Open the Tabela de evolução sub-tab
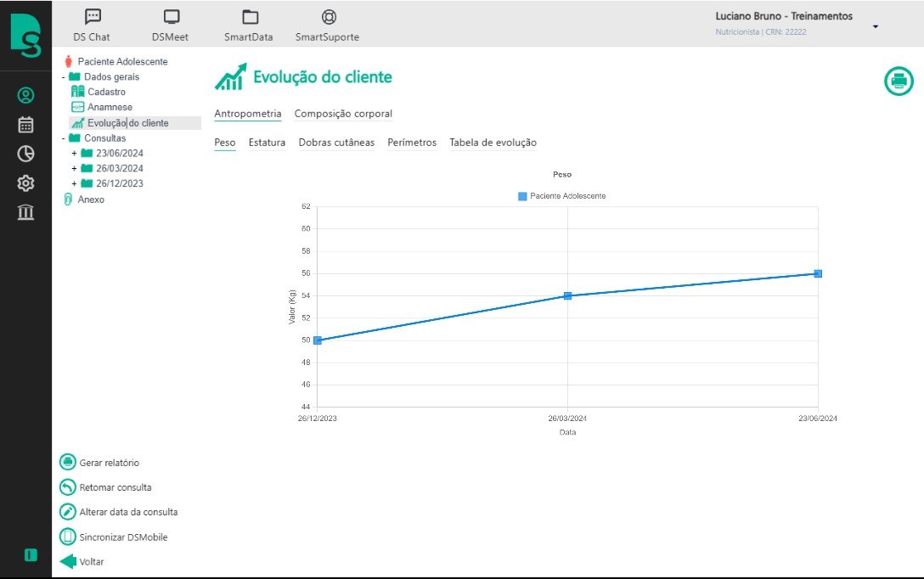The width and height of the screenshot is (924, 579). coord(493,143)
